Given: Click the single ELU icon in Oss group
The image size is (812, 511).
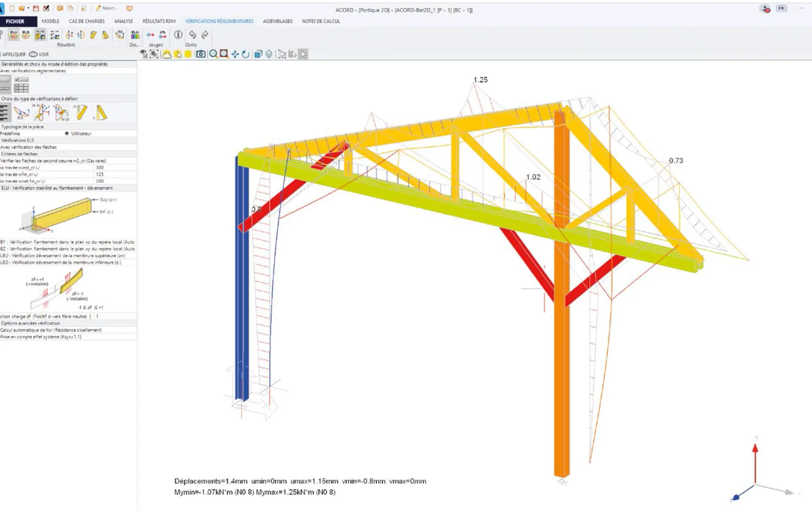Looking at the screenshot, I should pos(135,35).
